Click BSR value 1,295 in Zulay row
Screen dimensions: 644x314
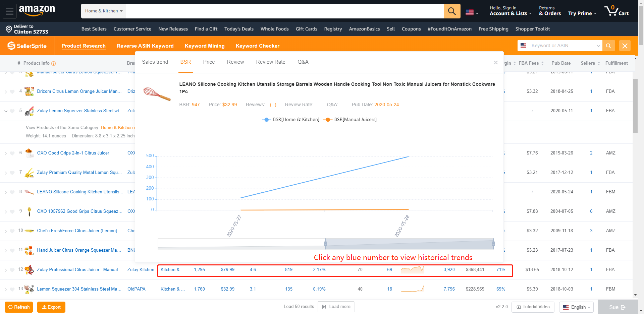(x=199, y=270)
